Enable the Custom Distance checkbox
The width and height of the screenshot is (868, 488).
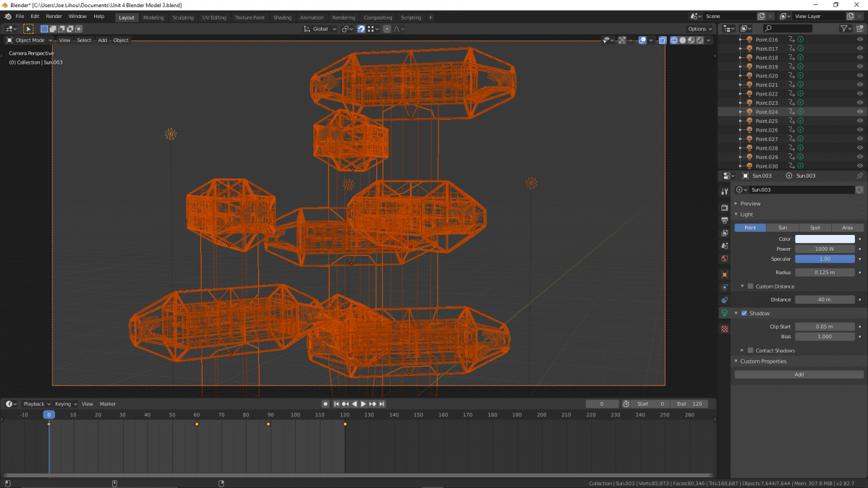[x=750, y=286]
